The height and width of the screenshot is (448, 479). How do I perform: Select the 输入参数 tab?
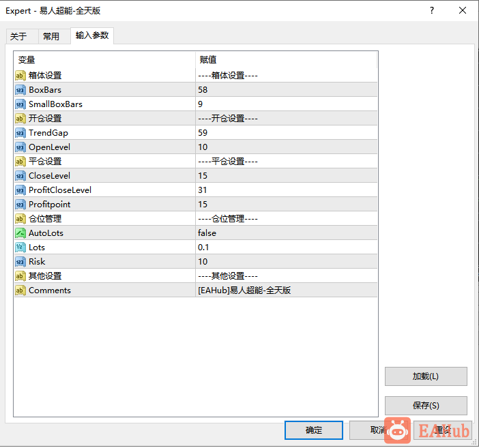(x=92, y=35)
